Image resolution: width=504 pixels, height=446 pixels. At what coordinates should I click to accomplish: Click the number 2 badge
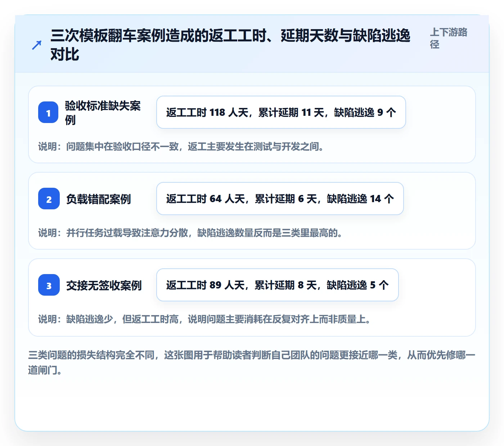click(x=49, y=199)
